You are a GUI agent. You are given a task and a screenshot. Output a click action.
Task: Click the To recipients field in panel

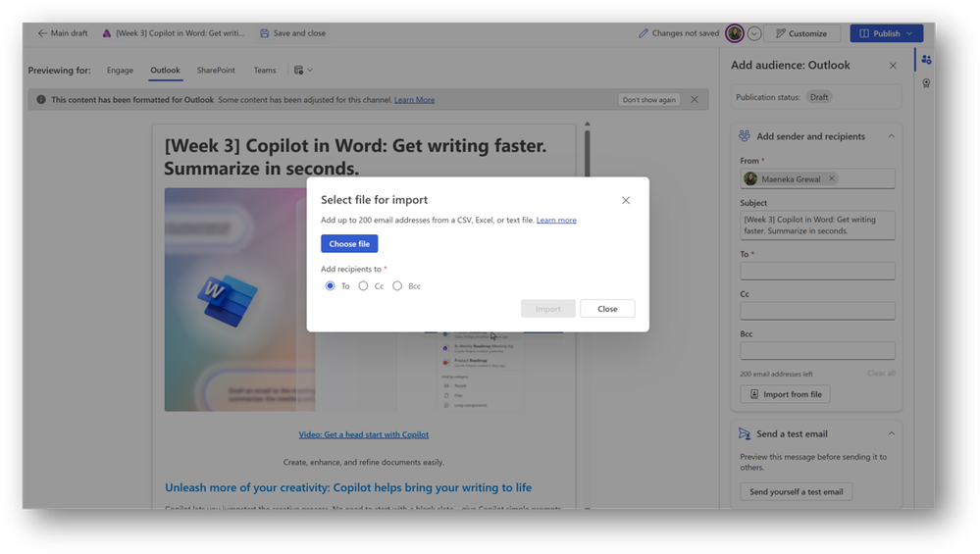(x=817, y=271)
